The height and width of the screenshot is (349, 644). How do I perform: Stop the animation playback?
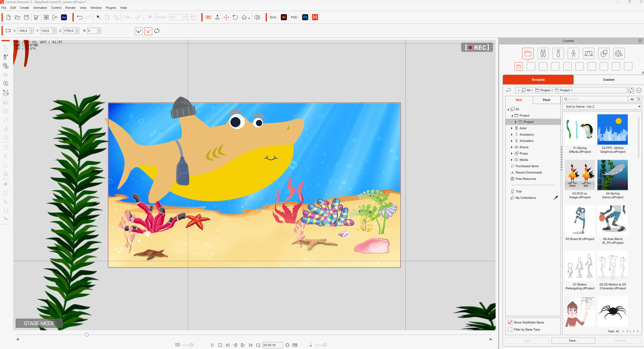(220, 345)
